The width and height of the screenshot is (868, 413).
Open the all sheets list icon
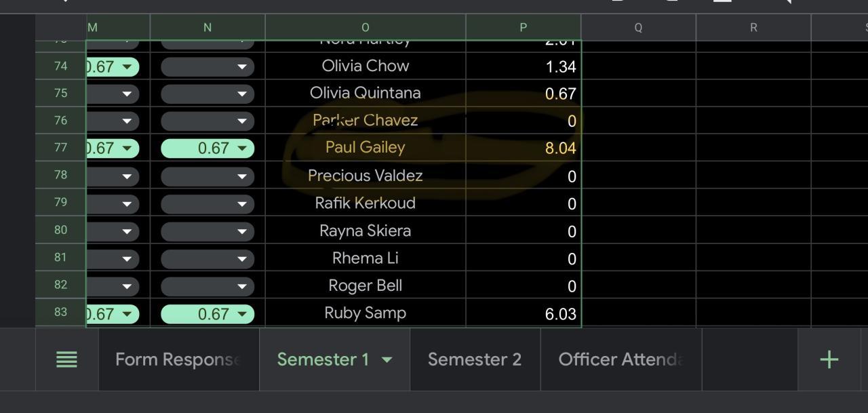(66, 359)
